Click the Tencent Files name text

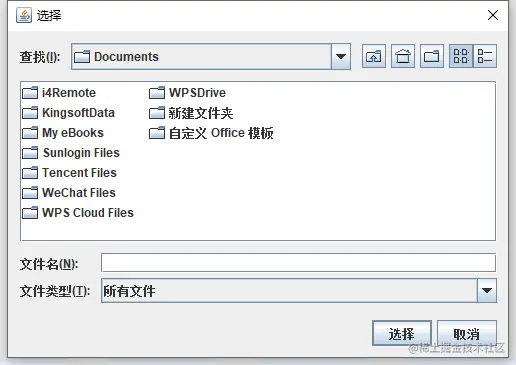(79, 173)
